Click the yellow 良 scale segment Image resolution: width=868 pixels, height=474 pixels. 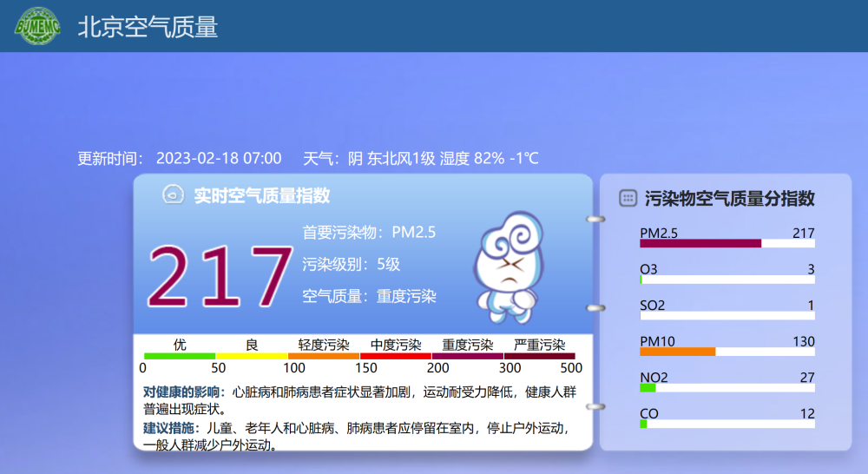coord(252,356)
